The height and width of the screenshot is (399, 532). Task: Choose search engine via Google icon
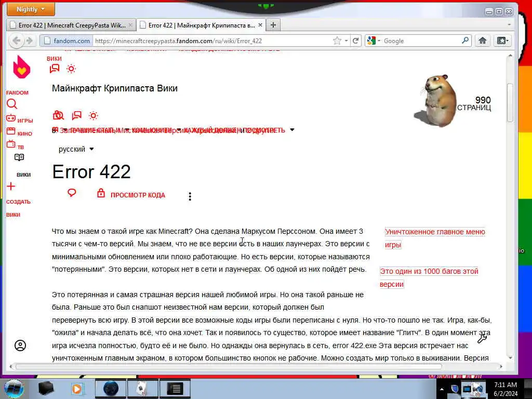pyautogui.click(x=373, y=41)
